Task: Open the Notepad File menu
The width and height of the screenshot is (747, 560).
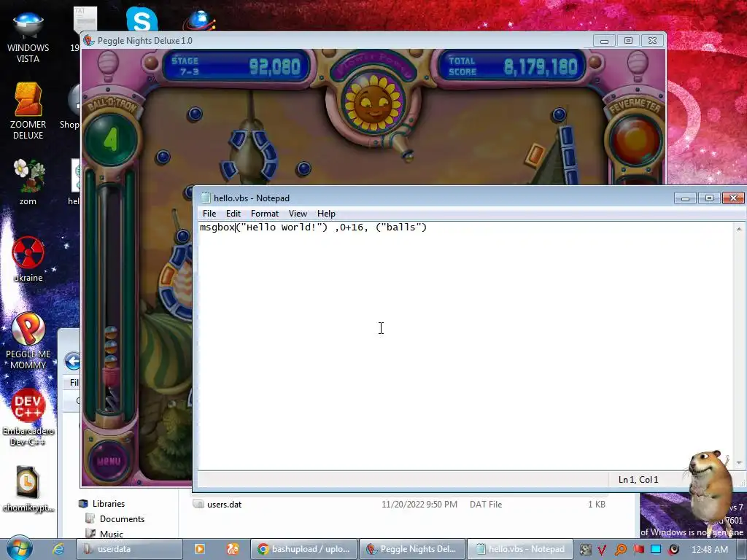Action: 209,214
